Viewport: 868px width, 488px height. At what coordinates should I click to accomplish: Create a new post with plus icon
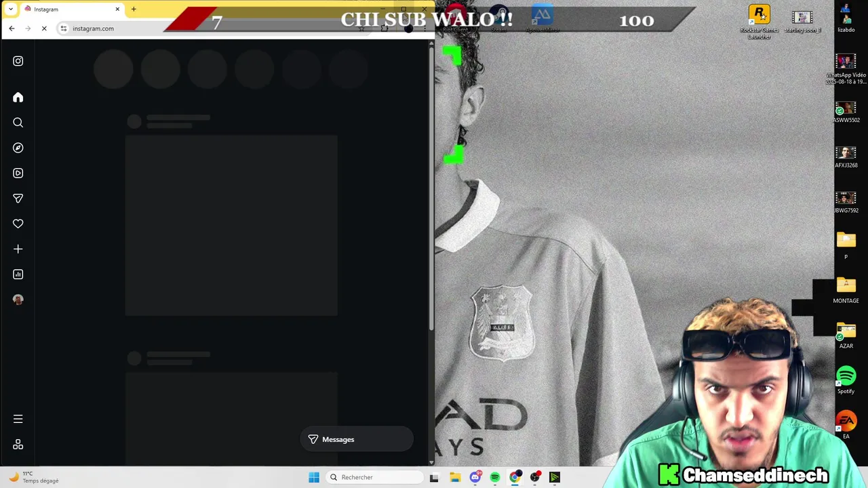18,249
